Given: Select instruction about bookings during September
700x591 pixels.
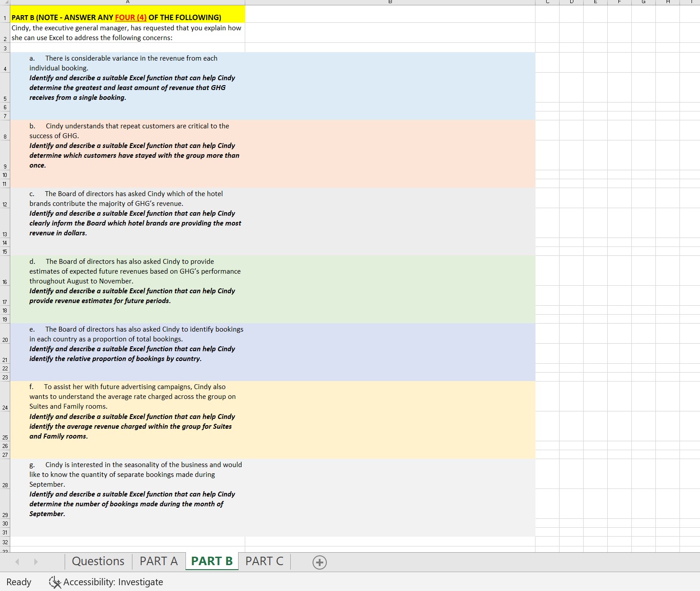Looking at the screenshot, I should pyautogui.click(x=128, y=504).
